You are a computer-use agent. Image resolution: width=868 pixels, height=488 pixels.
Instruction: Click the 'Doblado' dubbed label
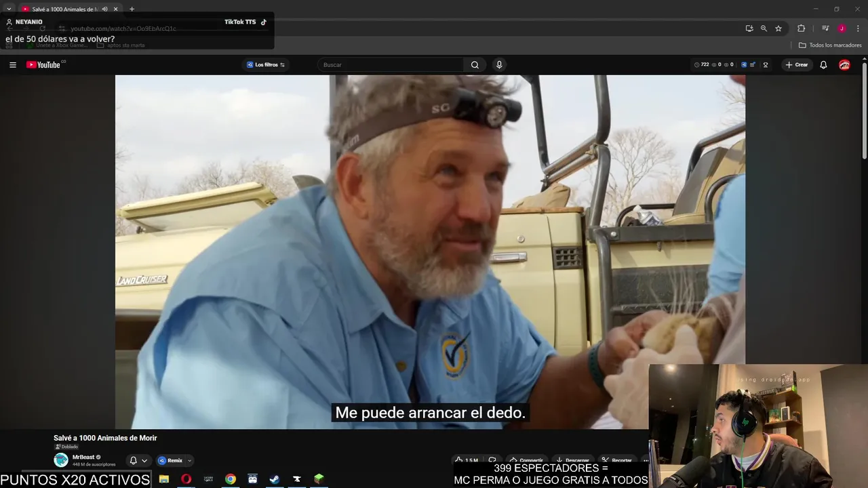point(66,447)
